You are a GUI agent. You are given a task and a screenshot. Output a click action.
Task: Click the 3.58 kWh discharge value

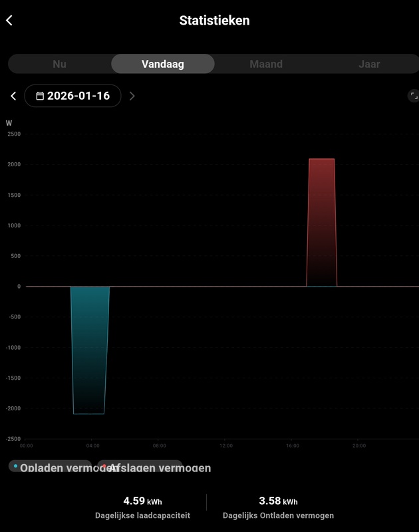point(278,501)
